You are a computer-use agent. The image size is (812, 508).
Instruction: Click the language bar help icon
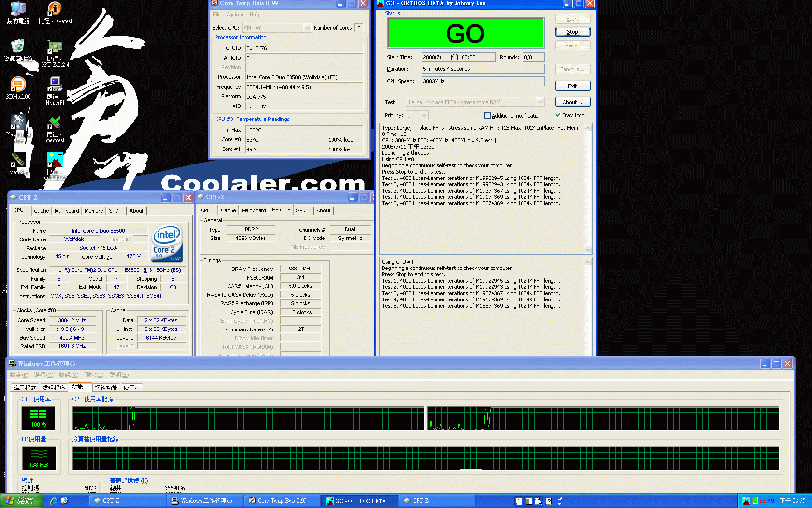point(549,501)
